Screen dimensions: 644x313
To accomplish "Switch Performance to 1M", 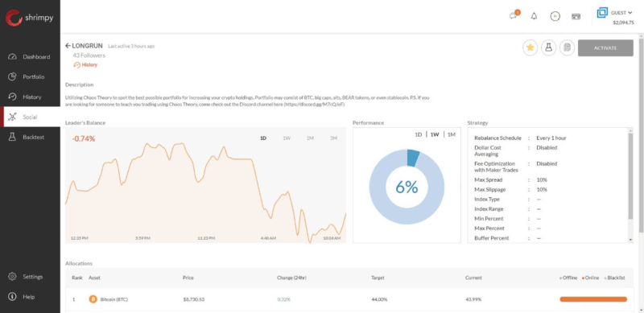I will [452, 134].
